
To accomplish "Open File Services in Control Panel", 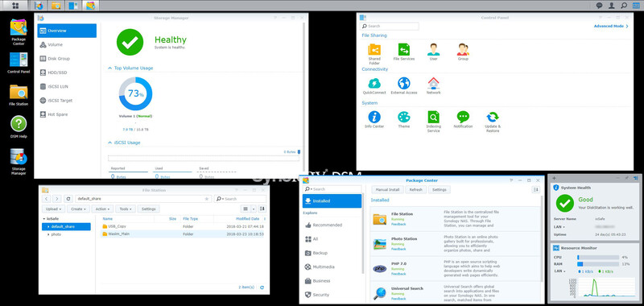I will (404, 52).
